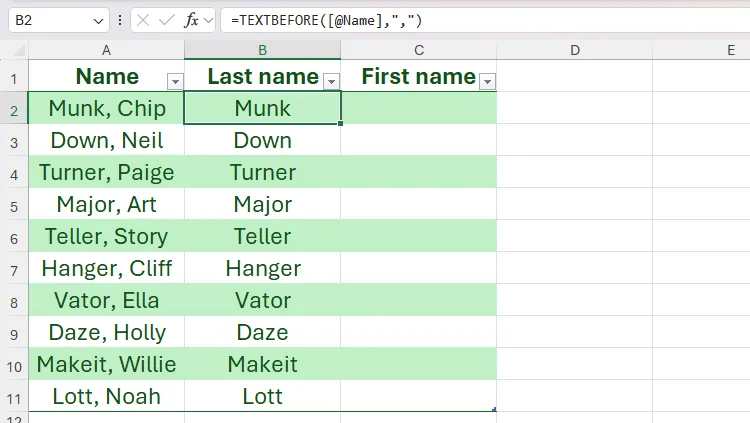
Task: Select row 6 header
Action: coord(14,237)
